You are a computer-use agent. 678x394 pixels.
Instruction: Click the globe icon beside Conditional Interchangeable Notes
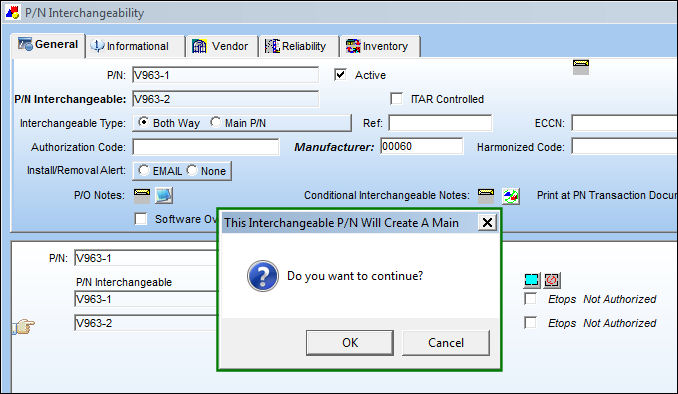(x=511, y=196)
